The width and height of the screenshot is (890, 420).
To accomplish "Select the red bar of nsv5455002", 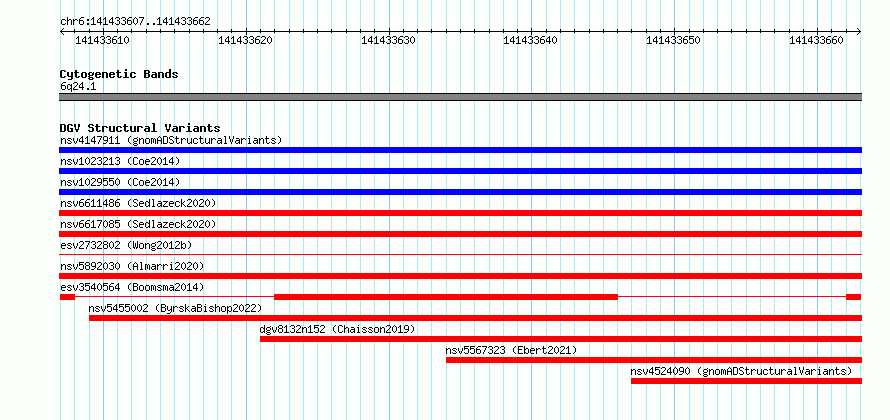I will pos(475,318).
